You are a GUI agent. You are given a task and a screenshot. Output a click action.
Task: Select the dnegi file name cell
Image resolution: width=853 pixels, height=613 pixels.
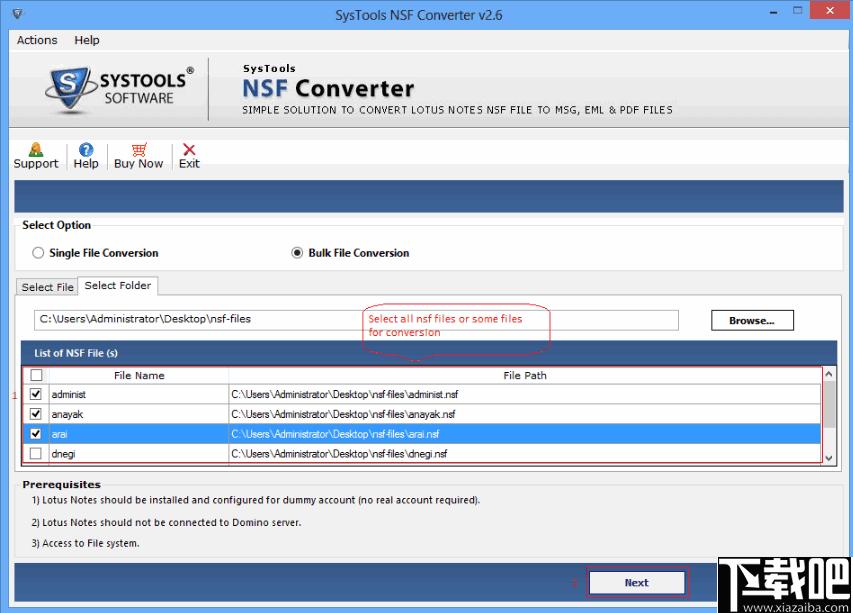click(139, 453)
